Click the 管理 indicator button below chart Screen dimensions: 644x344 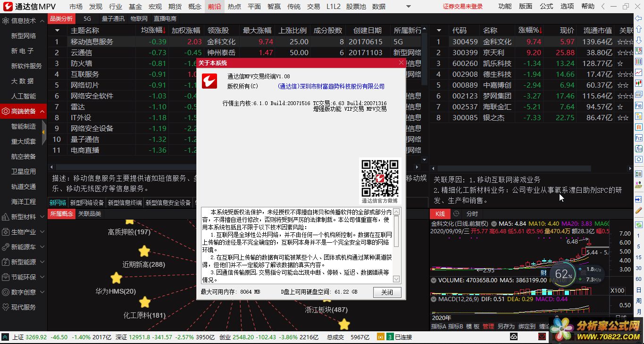(488, 326)
